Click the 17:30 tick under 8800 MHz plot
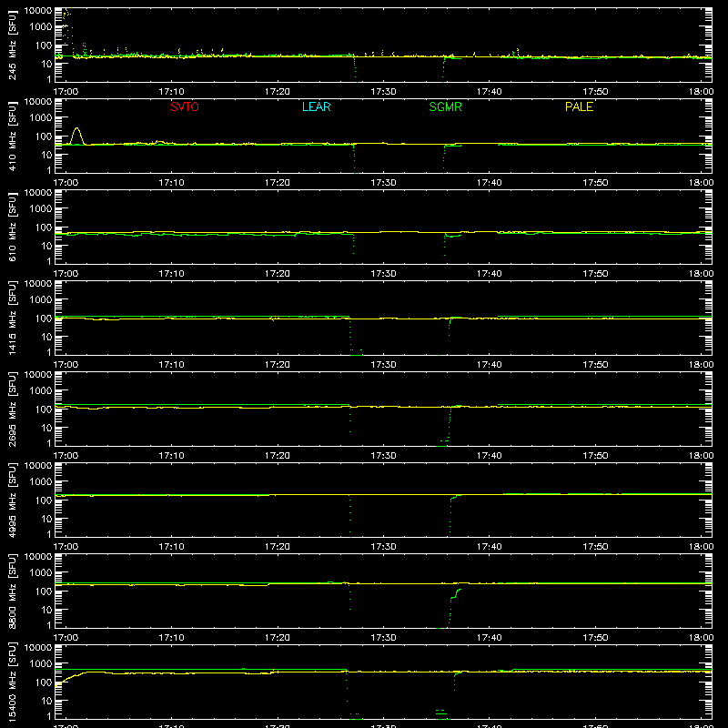Image resolution: width=728 pixels, height=728 pixels. click(x=383, y=638)
